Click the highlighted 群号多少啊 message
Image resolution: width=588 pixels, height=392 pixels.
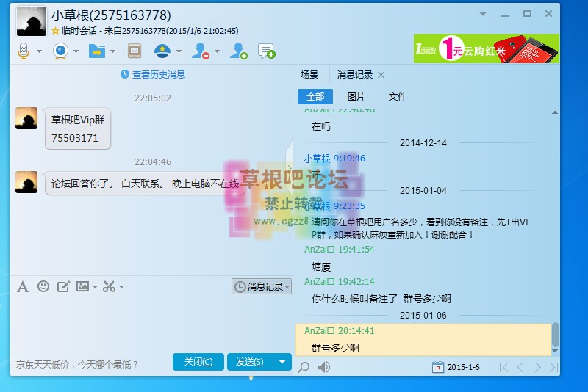pyautogui.click(x=335, y=348)
